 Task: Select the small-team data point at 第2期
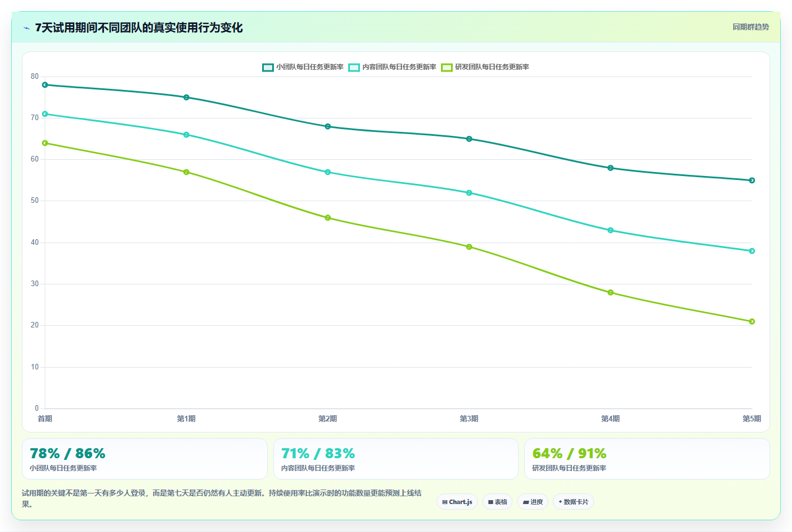(x=328, y=126)
